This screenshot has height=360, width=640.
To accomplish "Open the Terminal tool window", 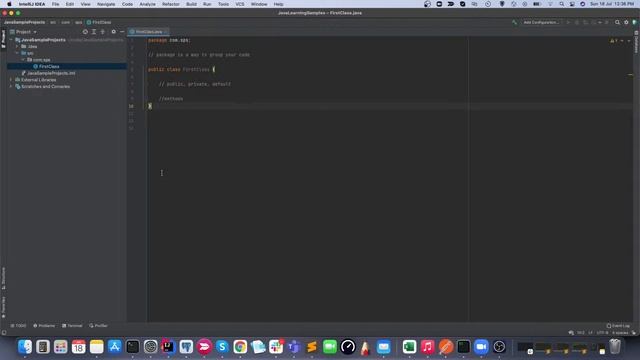I will coord(72,326).
